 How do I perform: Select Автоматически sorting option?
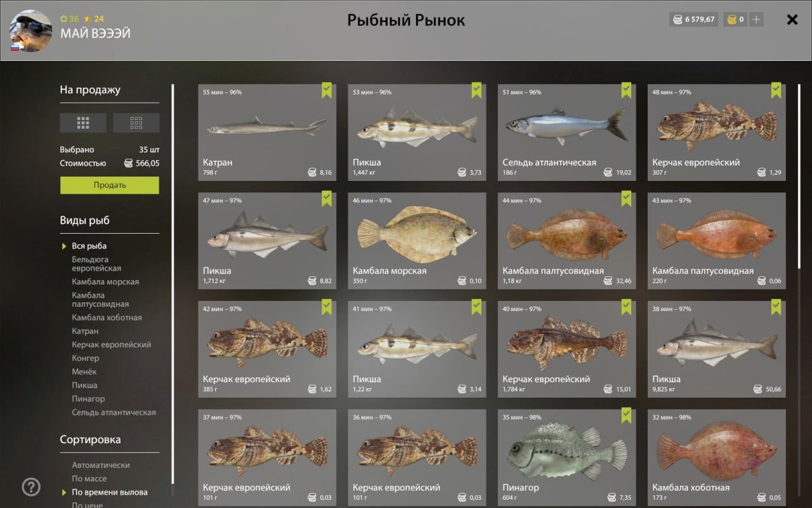(x=101, y=465)
